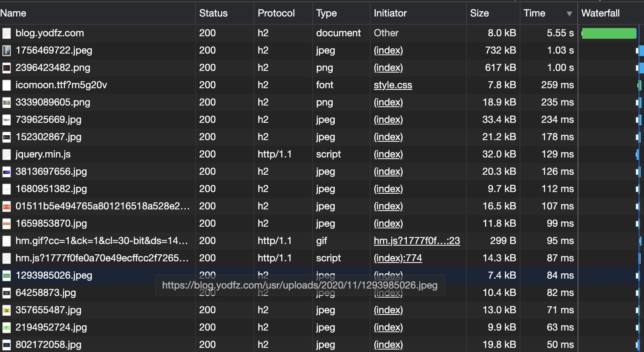Click the 'font' type cell
This screenshot has height=352, width=644.
325,85
